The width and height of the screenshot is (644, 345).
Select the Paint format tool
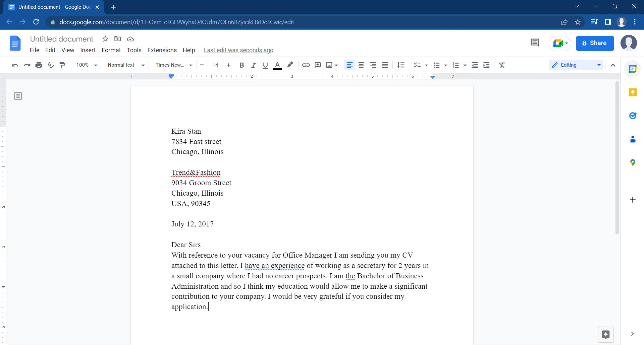point(62,65)
